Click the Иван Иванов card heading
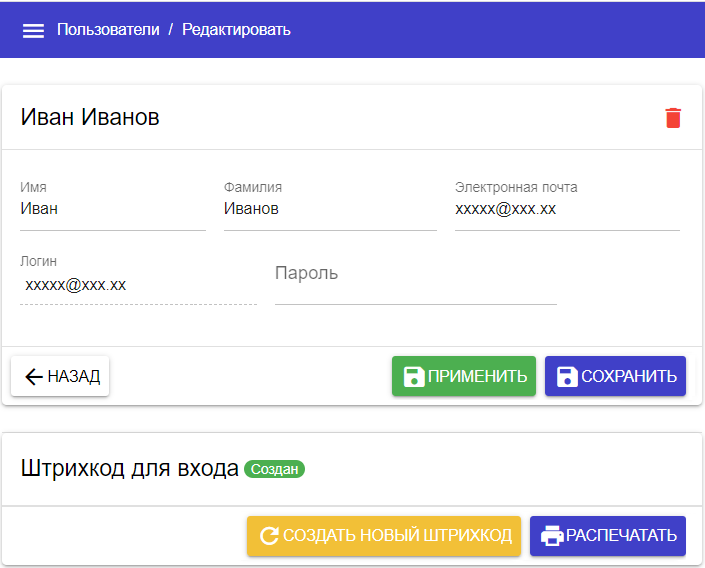Screen dimensions: 705x568 coord(90,117)
